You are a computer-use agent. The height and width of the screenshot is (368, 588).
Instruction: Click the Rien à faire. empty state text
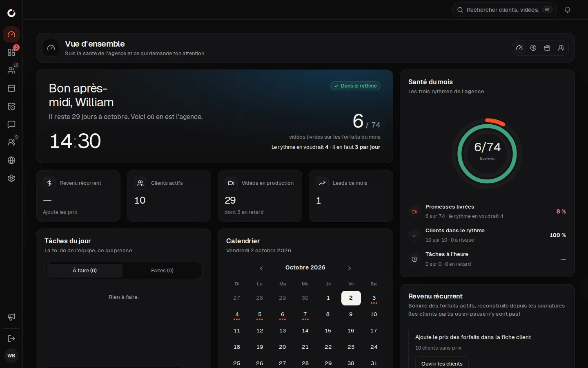124,297
